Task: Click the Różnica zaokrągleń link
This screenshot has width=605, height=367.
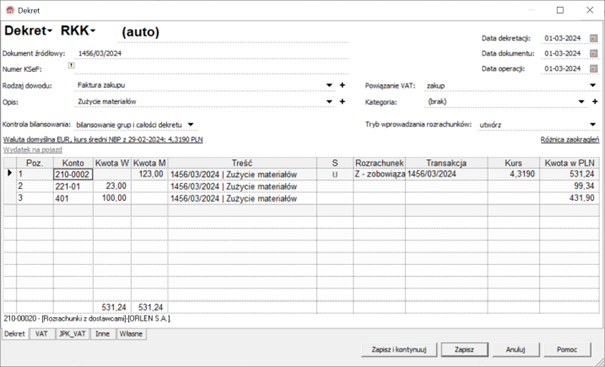Action: 570,140
